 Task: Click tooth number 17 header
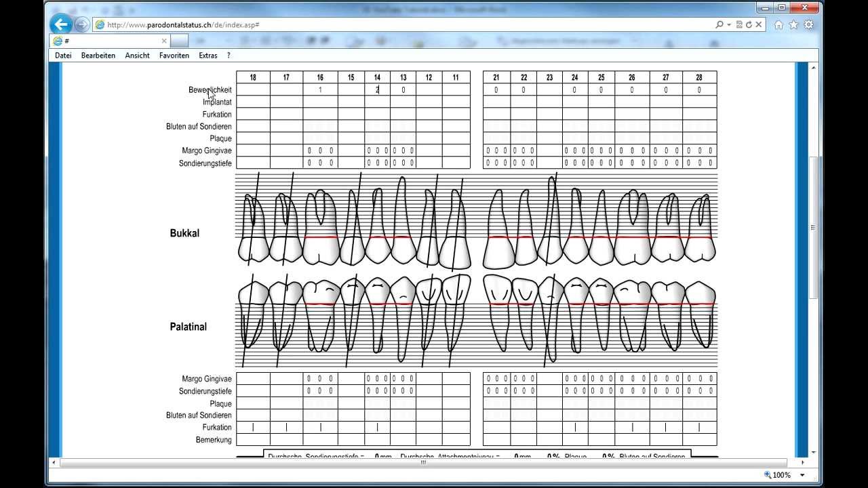[x=286, y=77]
